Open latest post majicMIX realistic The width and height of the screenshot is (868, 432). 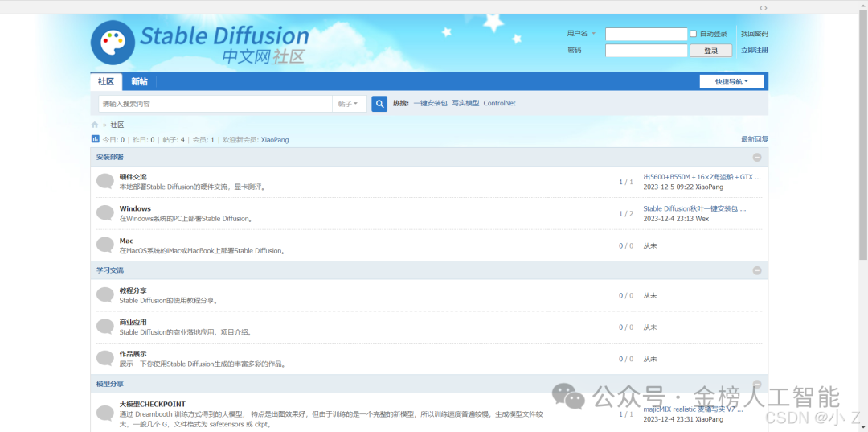point(693,409)
